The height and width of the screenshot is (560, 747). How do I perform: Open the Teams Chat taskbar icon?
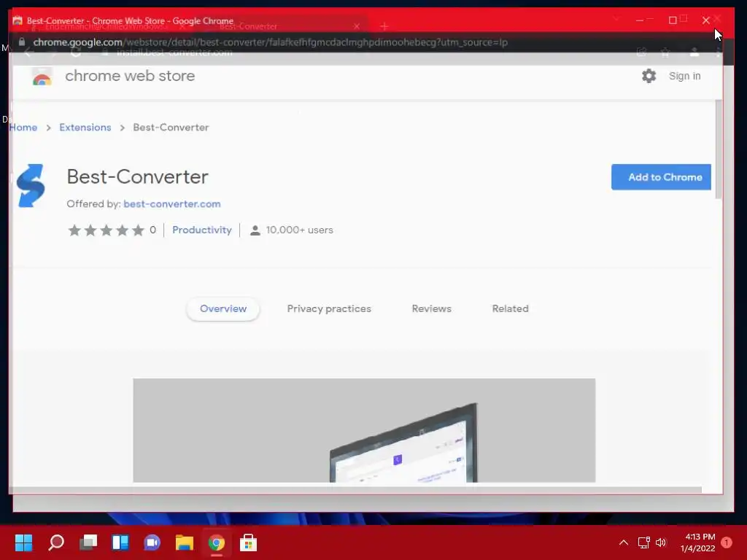point(152,542)
